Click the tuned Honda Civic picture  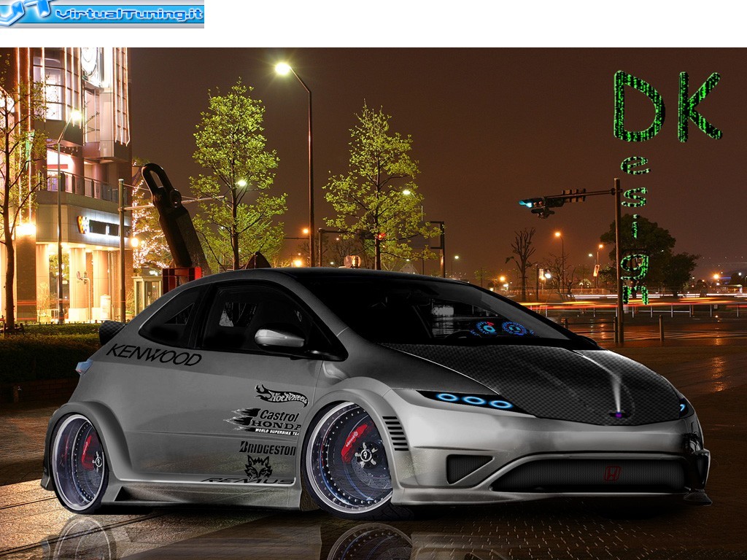(x=373, y=304)
